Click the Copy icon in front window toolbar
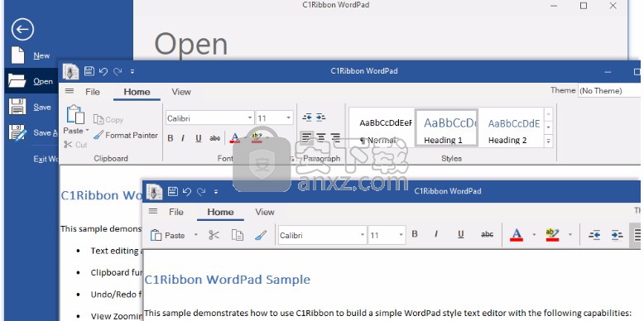This screenshot has width=644, height=321. tap(238, 235)
